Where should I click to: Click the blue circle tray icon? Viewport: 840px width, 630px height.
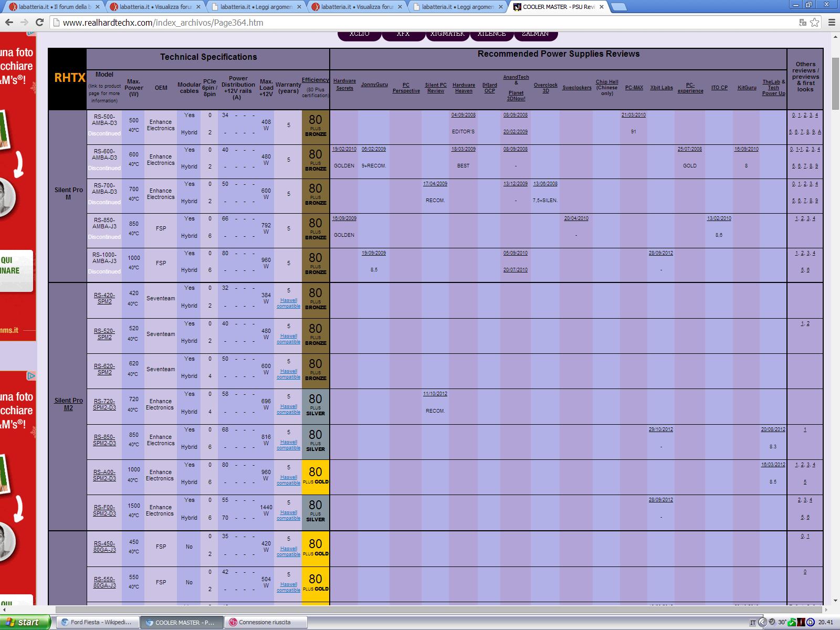click(x=811, y=622)
